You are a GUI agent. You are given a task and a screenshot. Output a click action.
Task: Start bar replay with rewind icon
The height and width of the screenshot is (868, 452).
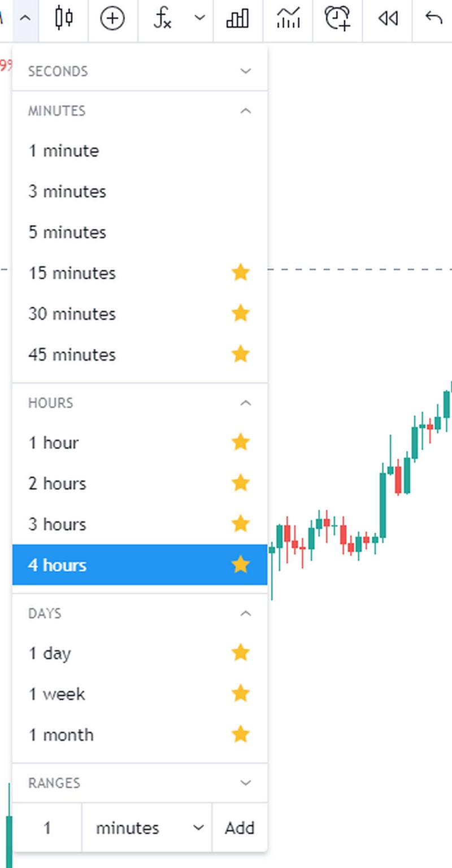[x=388, y=19]
